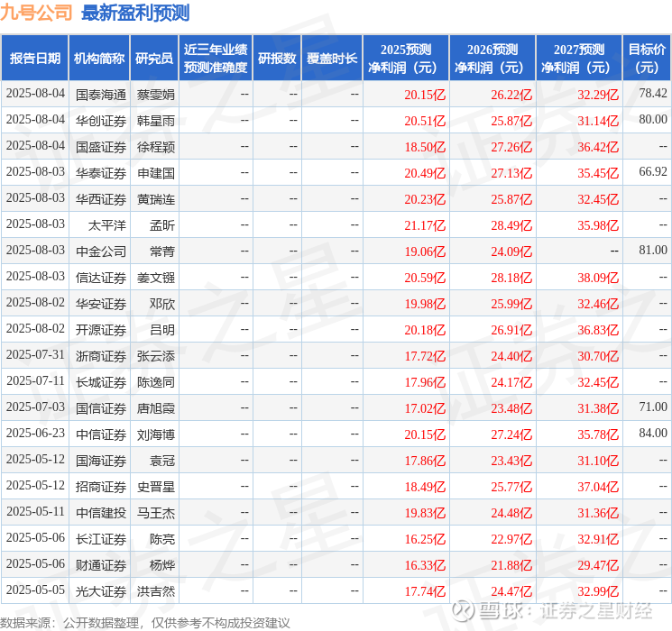The width and height of the screenshot is (672, 631).
Task: Click target price 66.92
Action: coord(653,172)
